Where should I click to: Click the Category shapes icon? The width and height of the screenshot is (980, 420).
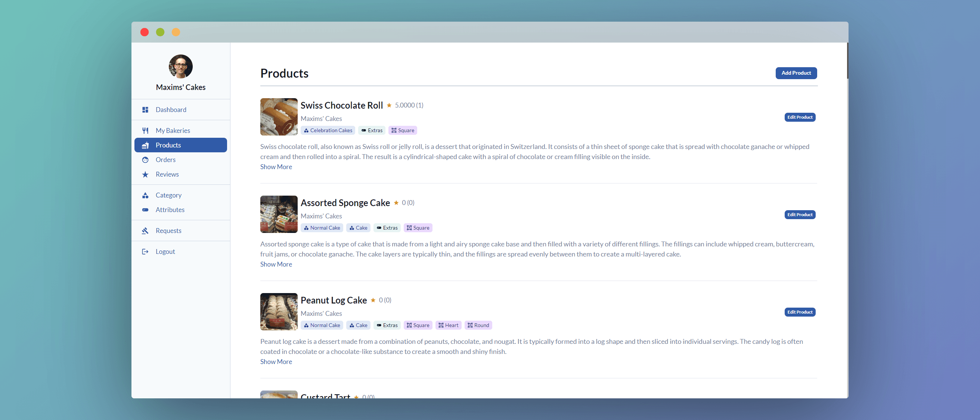coord(145,195)
